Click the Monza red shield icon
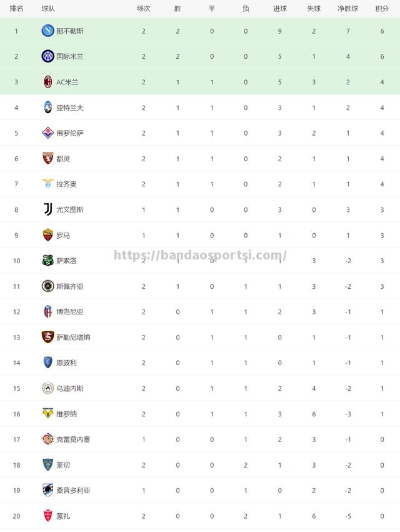The width and height of the screenshot is (400, 532). tap(48, 516)
